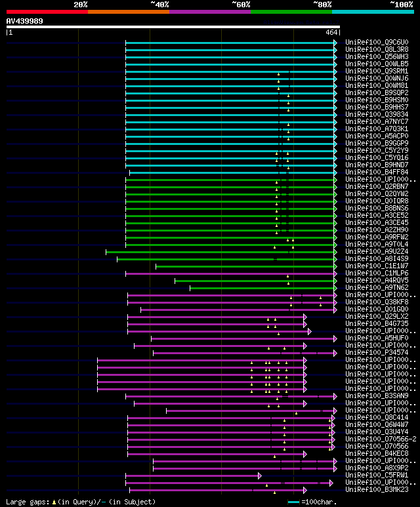Click the UniRef100_A7Q3K1 label

pos(377,129)
